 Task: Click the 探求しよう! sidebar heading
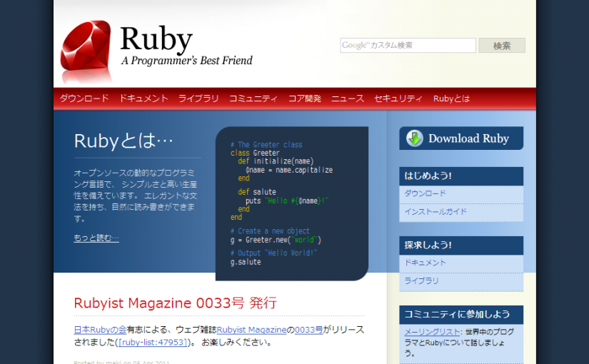click(x=428, y=246)
